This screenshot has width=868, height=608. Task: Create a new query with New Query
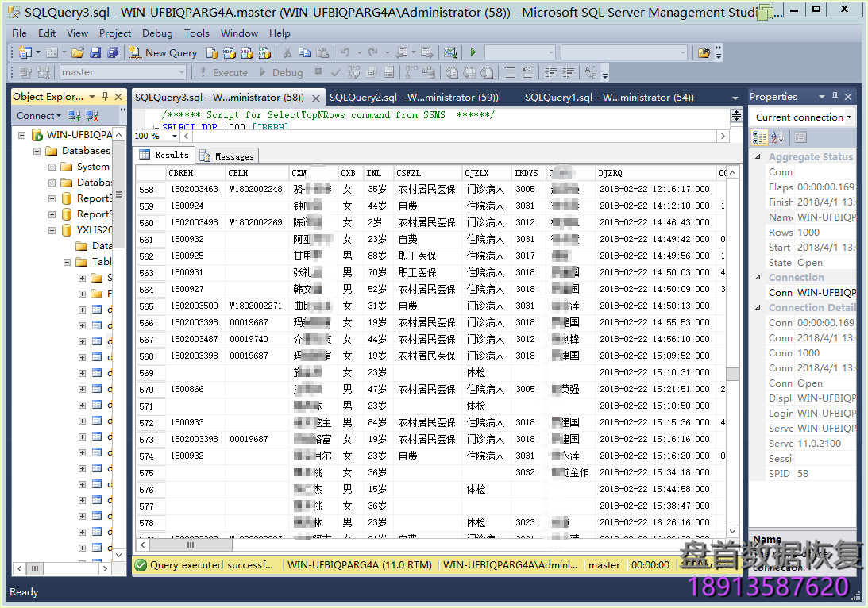[x=163, y=52]
